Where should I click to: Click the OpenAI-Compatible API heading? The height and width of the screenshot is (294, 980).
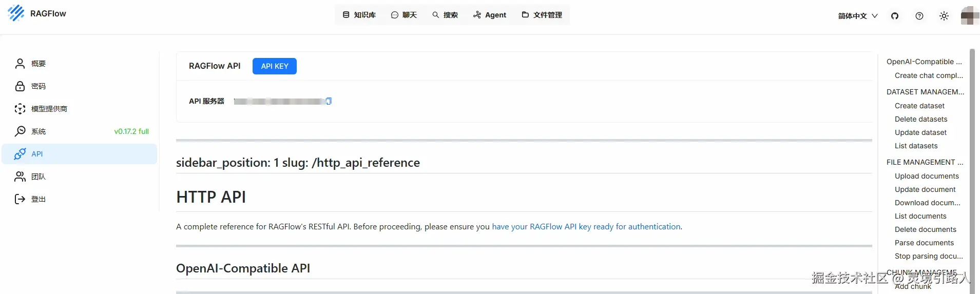click(x=243, y=268)
